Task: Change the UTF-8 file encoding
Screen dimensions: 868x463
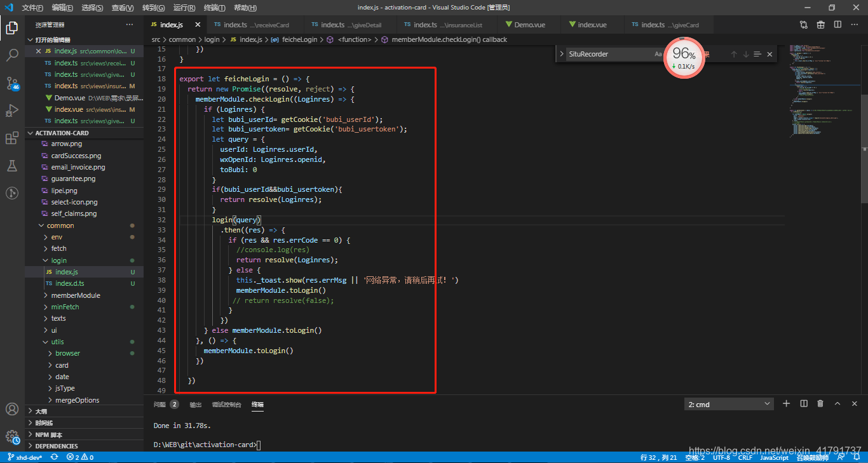Action: tap(721, 457)
